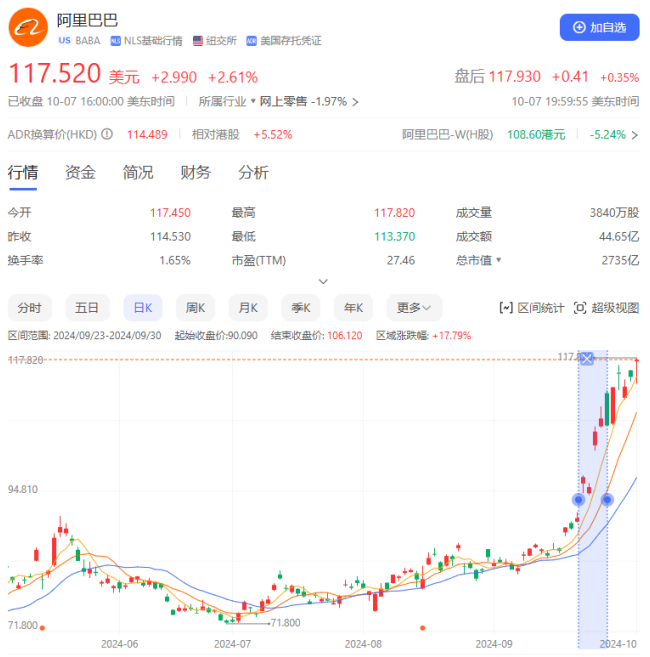The image size is (650, 657).
Task: Click the 成交额 44.65亿 value
Action: pyautogui.click(x=619, y=237)
